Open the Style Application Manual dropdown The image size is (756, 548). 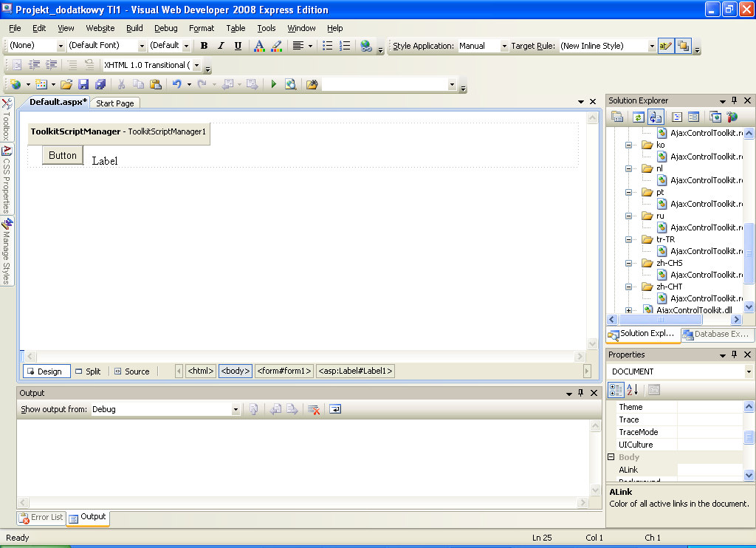504,46
